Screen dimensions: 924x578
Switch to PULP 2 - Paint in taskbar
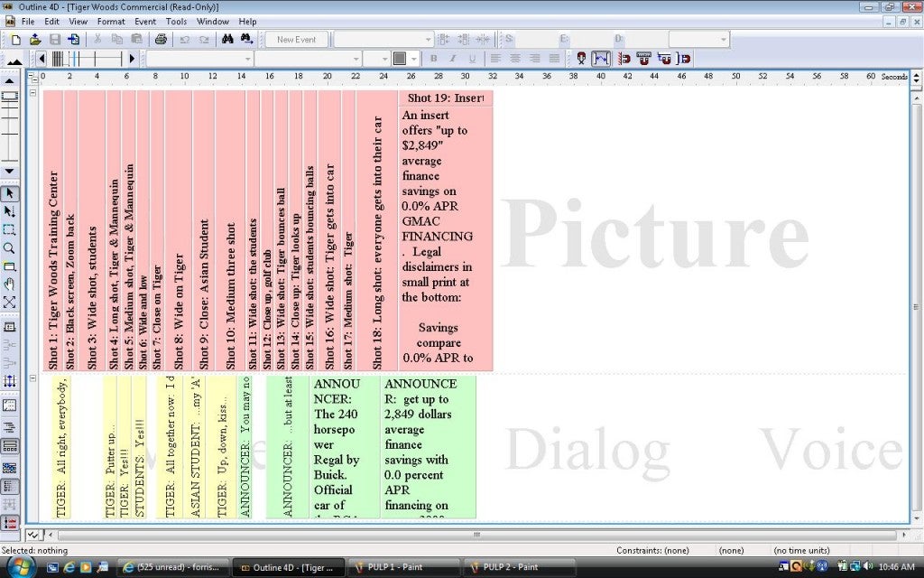pyautogui.click(x=519, y=567)
